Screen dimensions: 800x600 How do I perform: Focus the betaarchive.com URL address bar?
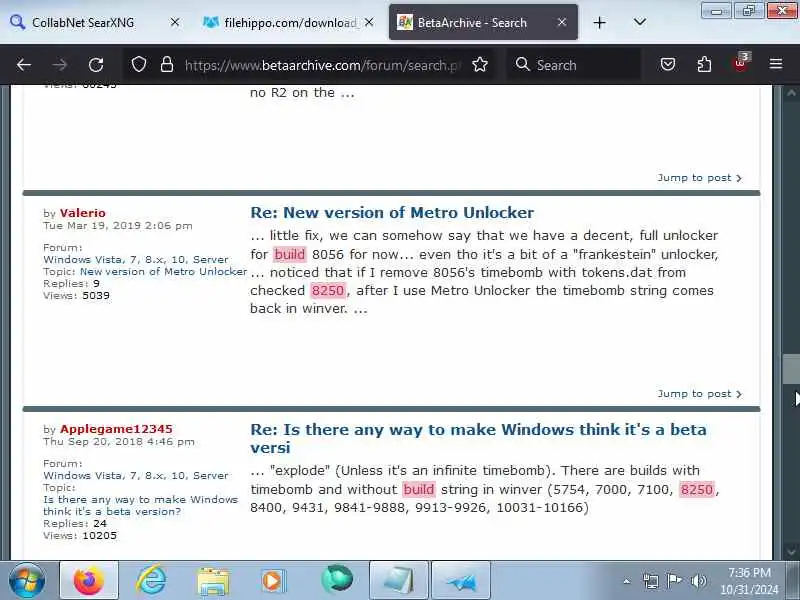[322, 65]
